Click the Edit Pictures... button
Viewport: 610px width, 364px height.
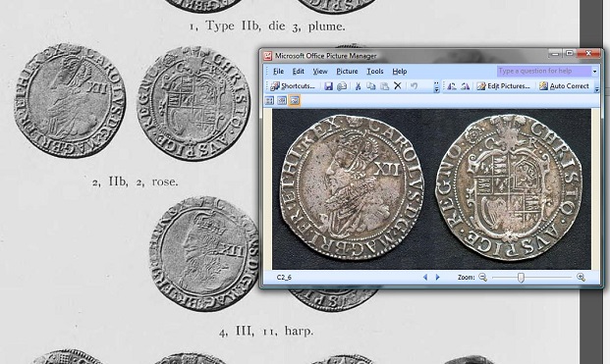pyautogui.click(x=503, y=86)
